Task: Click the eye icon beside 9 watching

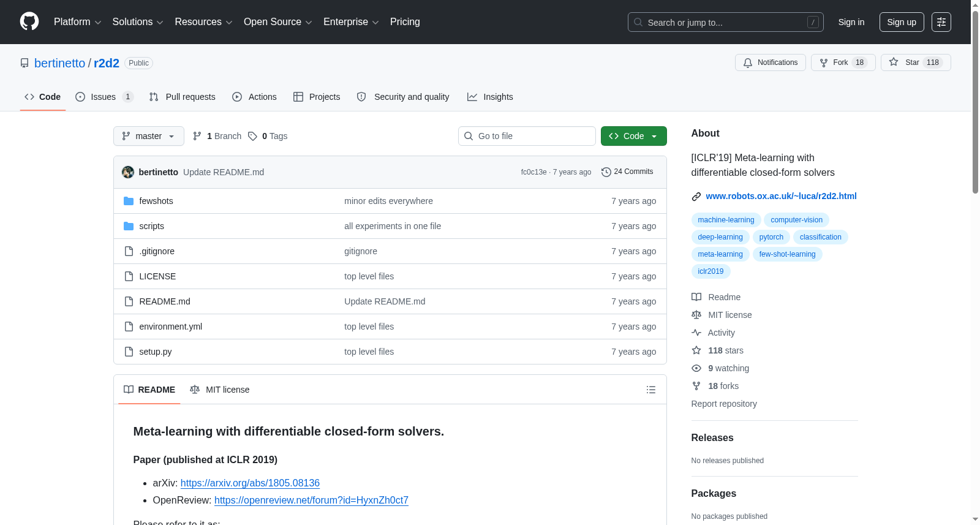Action: pyautogui.click(x=696, y=368)
